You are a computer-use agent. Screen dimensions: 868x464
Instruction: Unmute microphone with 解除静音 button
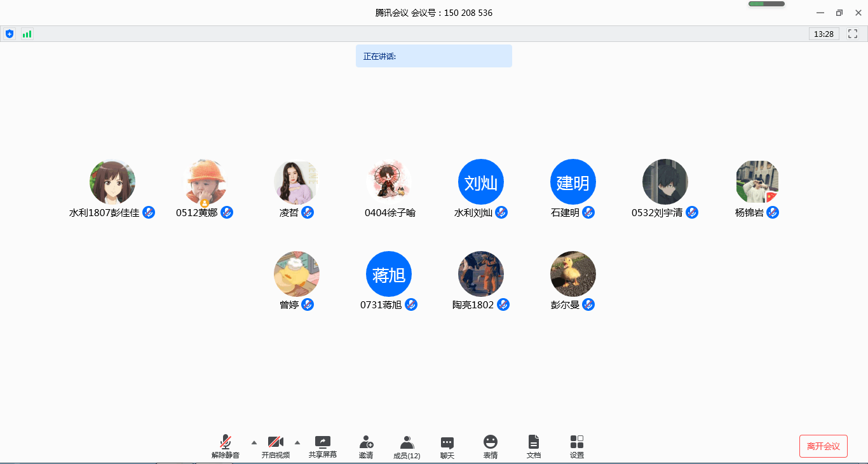(226, 447)
